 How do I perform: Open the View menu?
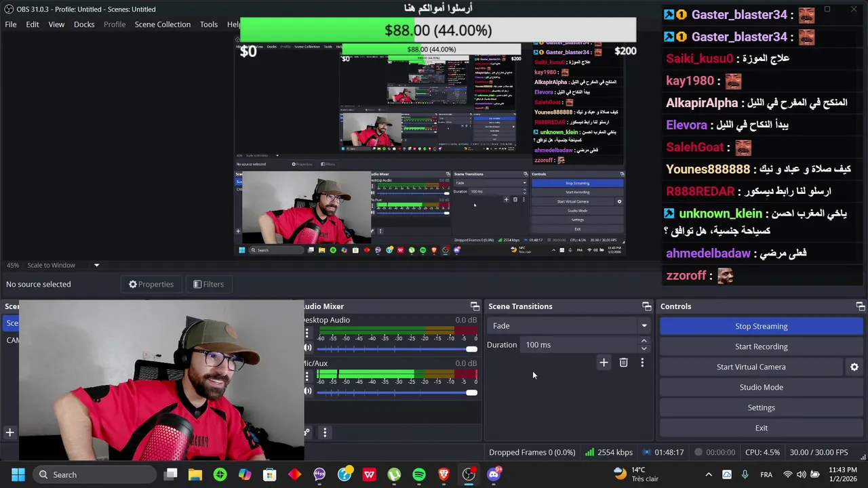point(56,24)
